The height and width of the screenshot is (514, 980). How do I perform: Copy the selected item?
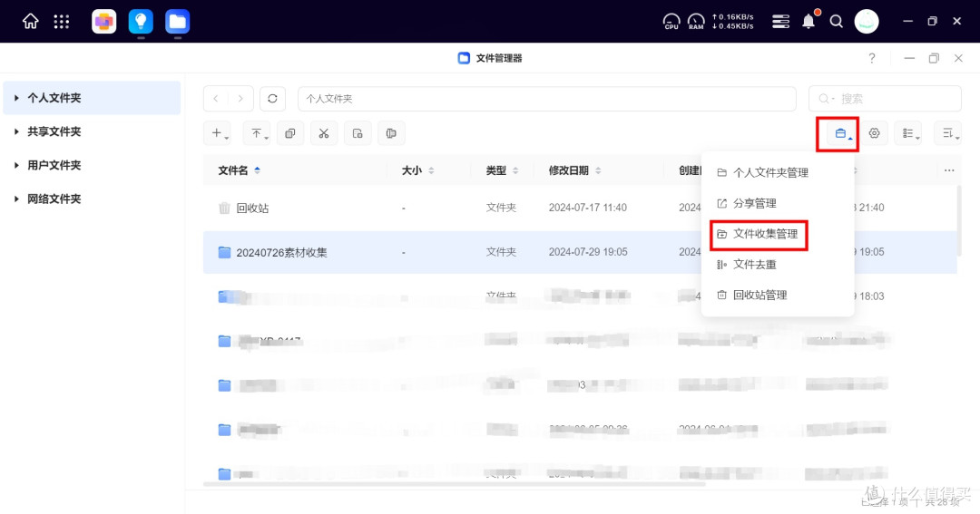coord(290,133)
